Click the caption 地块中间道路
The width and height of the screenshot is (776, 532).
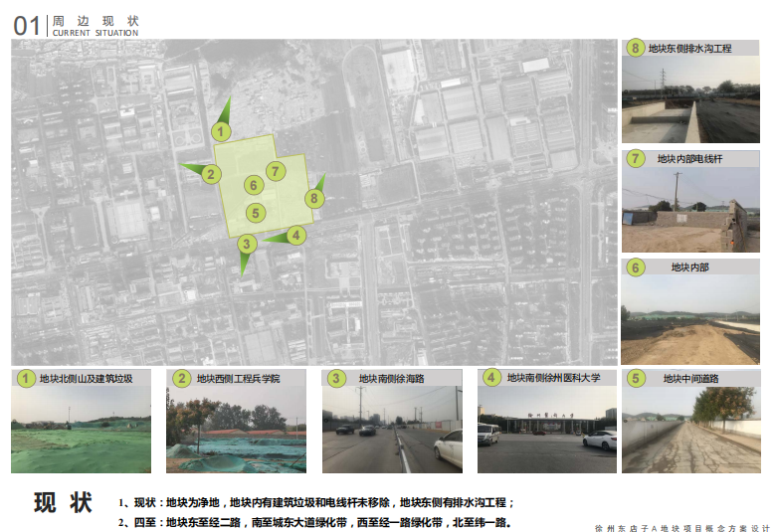pyautogui.click(x=690, y=379)
